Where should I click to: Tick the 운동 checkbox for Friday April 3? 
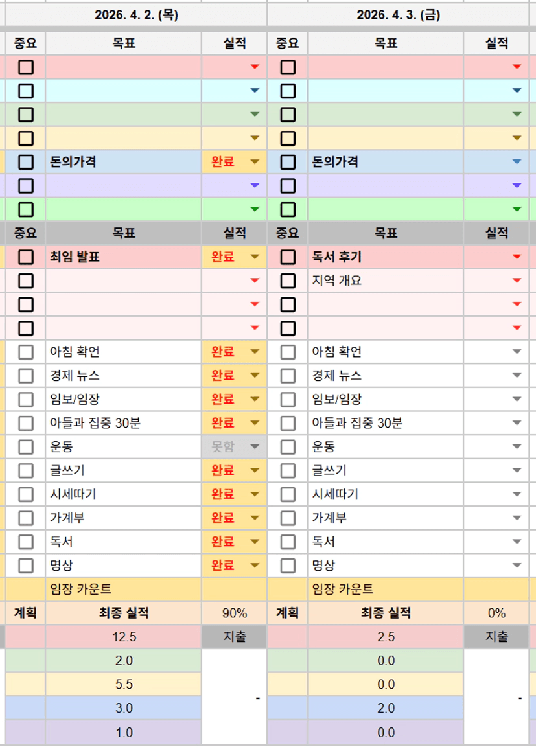[x=288, y=447]
